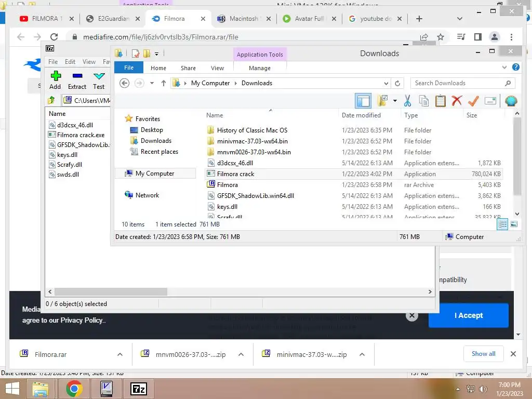
Task: Select the Filmora crack application file
Action: 354,174
